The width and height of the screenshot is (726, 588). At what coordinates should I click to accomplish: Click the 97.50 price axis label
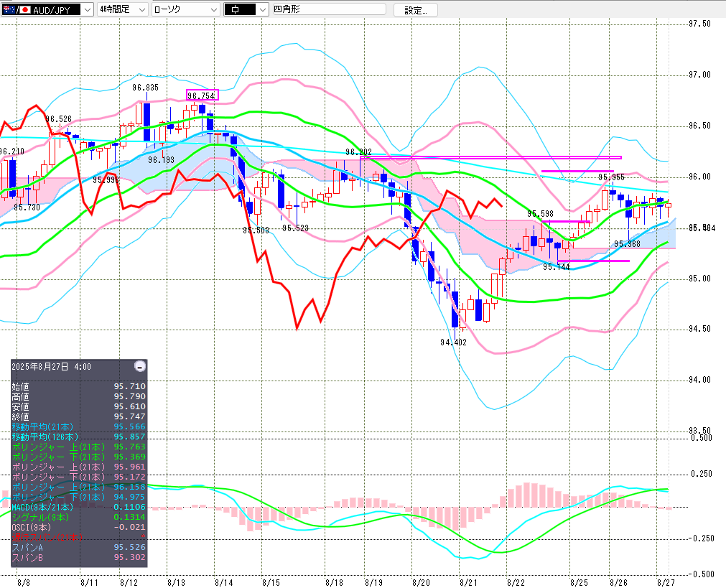coord(699,24)
